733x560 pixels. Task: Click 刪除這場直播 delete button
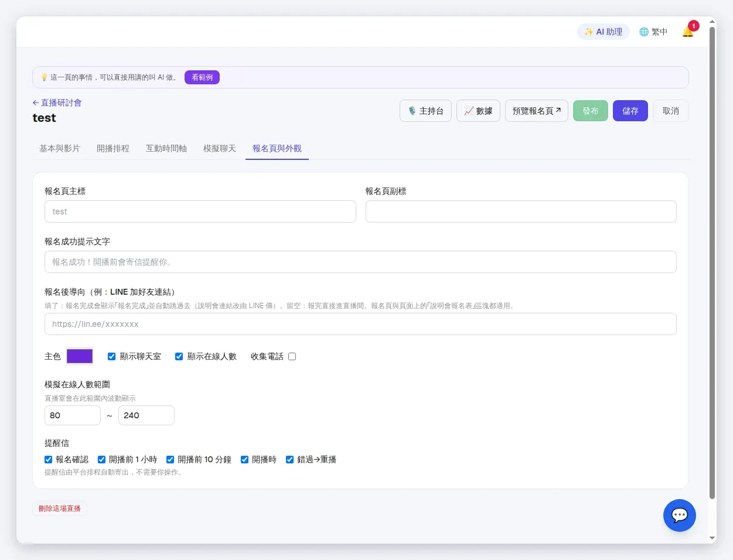click(x=60, y=508)
